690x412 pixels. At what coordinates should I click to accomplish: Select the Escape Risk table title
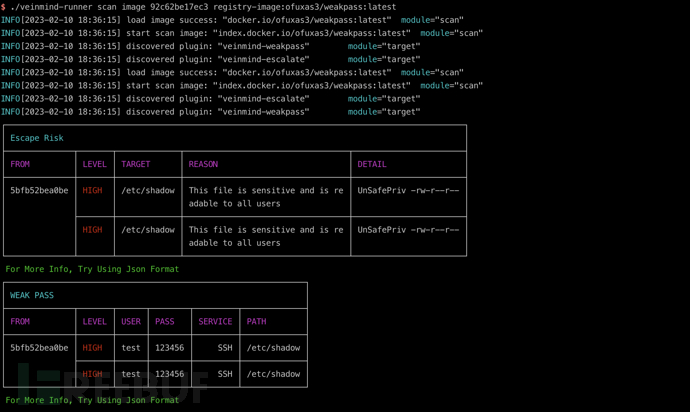click(x=38, y=138)
